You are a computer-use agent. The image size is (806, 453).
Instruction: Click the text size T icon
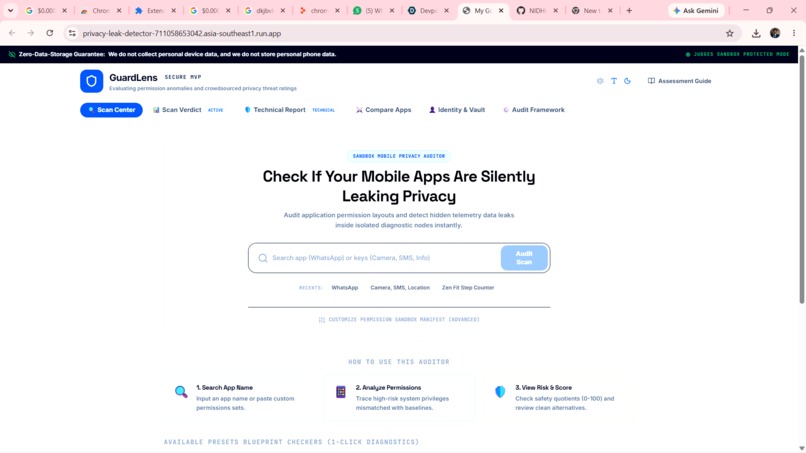pos(614,81)
